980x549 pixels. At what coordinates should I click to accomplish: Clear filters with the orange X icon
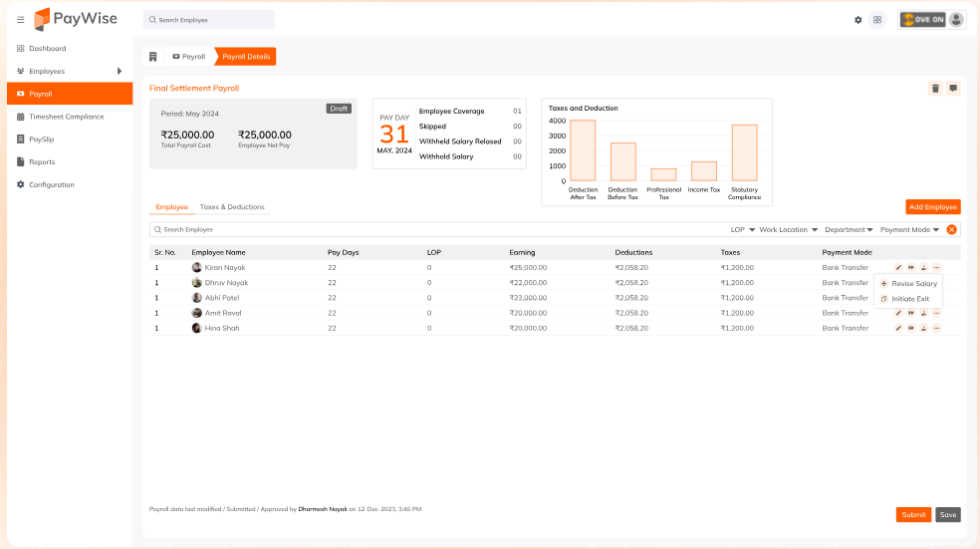[951, 229]
